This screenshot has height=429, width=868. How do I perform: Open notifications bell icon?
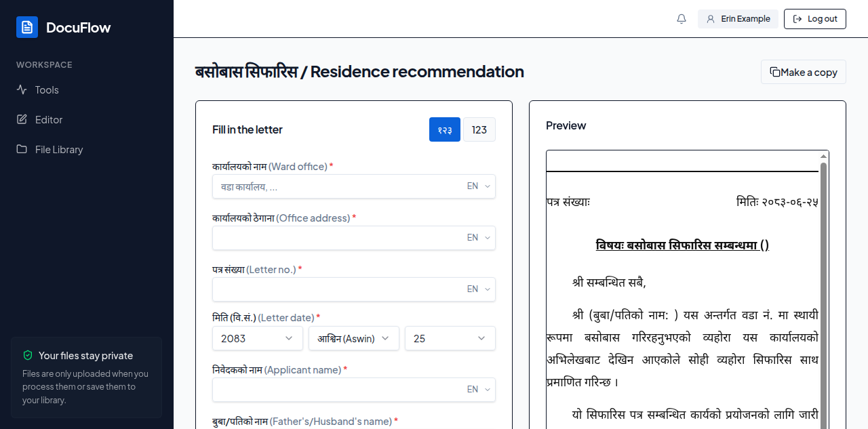pos(682,19)
